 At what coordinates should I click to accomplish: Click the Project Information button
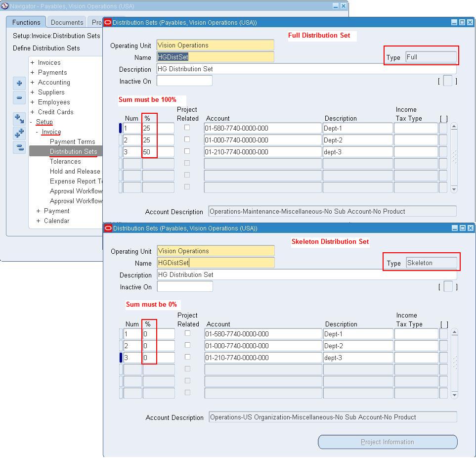coord(387,442)
